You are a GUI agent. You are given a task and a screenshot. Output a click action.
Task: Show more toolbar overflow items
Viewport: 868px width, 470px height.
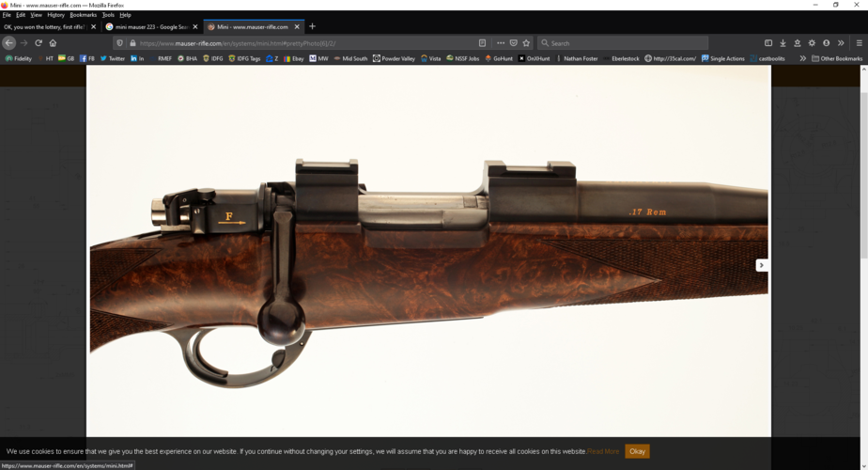point(841,43)
